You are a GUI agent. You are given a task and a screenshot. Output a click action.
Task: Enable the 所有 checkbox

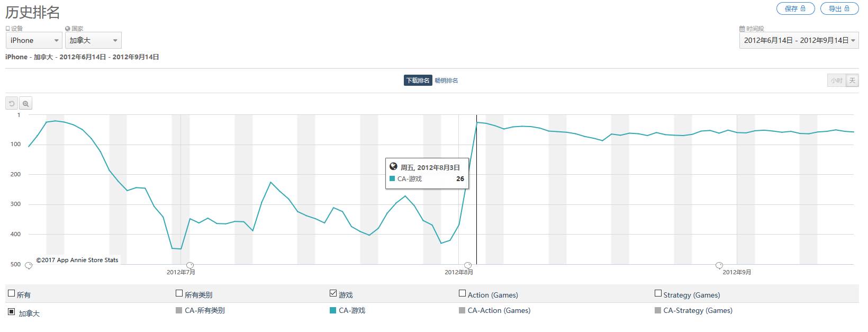12,293
